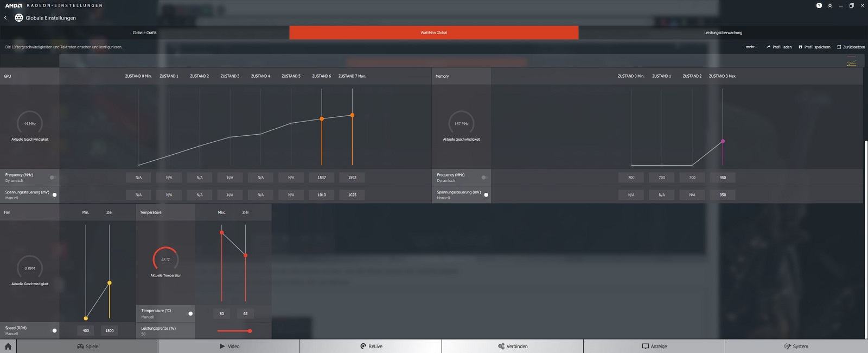Toggle fan Speed (RPM) manual switch
This screenshot has height=353, width=868.
(53, 330)
